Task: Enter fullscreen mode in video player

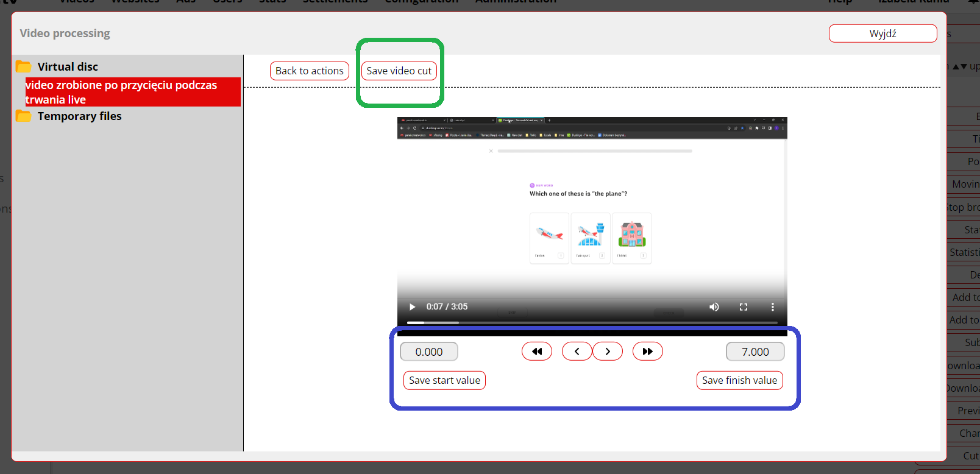Action: (743, 307)
